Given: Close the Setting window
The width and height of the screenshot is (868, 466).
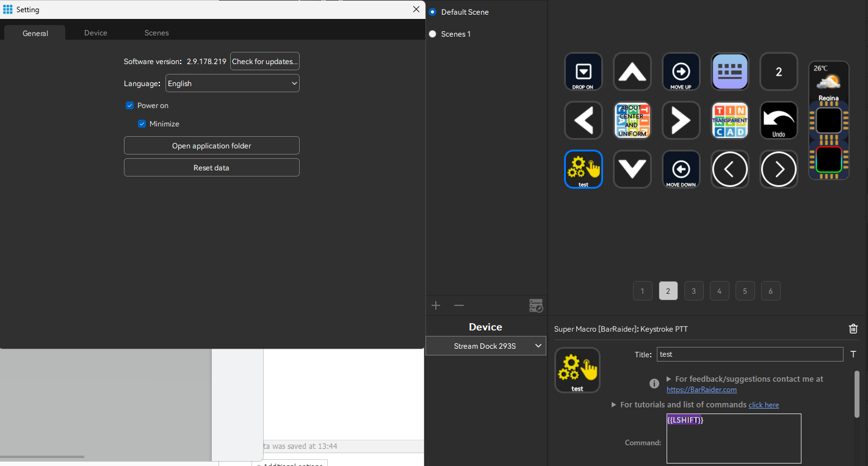Looking at the screenshot, I should (416, 9).
